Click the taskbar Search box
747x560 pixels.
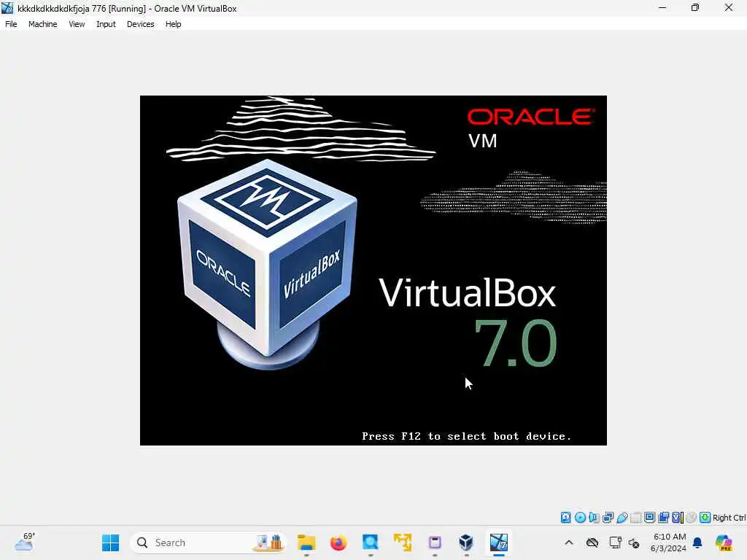click(208, 542)
